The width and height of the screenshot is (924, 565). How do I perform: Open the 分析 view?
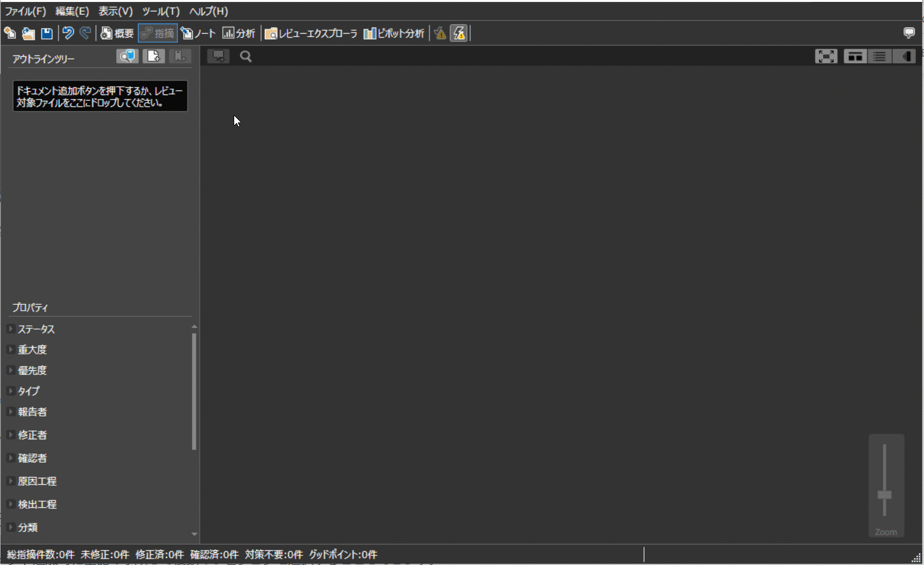[x=239, y=33]
